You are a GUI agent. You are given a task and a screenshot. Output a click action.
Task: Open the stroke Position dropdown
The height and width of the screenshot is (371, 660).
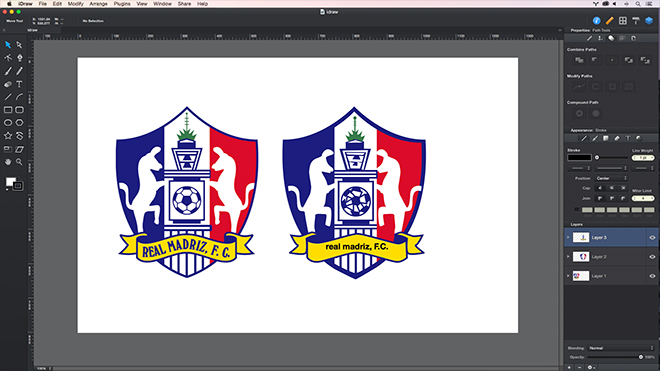pyautogui.click(x=611, y=179)
